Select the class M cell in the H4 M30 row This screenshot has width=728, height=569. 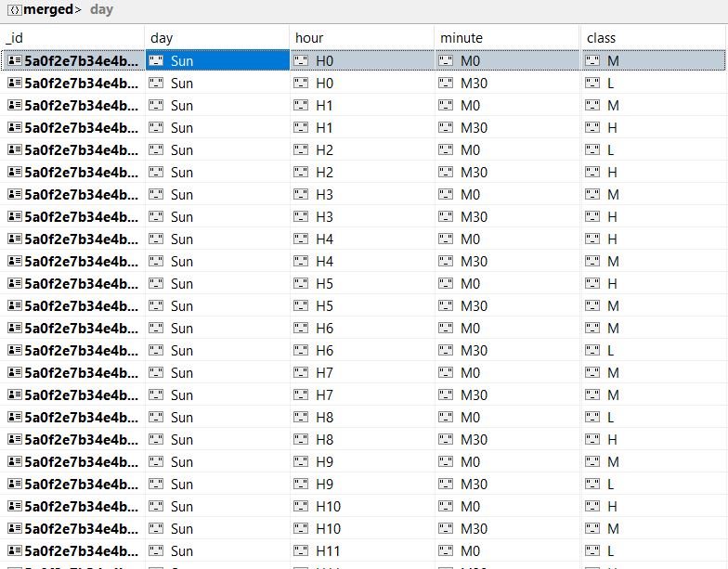(x=654, y=261)
